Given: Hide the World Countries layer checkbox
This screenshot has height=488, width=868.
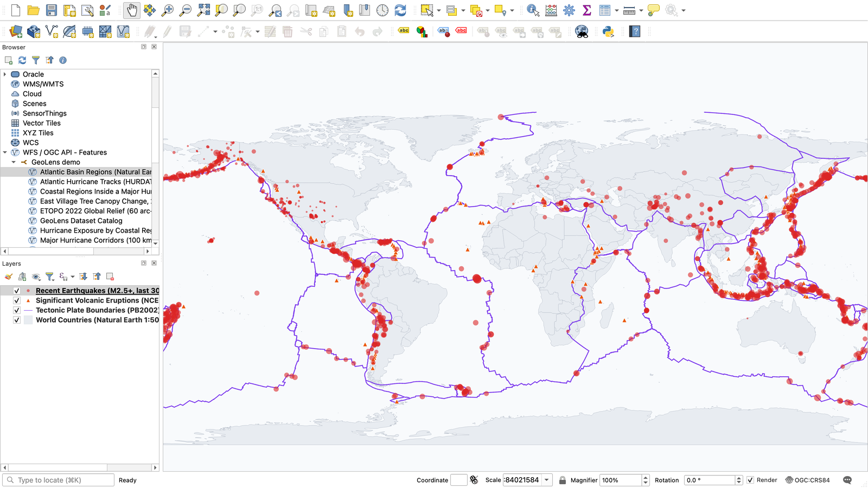Looking at the screenshot, I should tap(17, 320).
